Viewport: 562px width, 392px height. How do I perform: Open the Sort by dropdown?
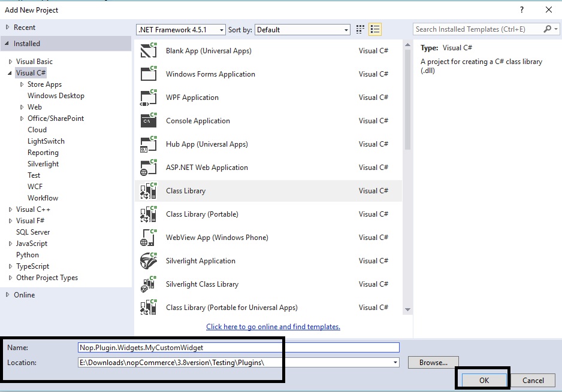346,30
